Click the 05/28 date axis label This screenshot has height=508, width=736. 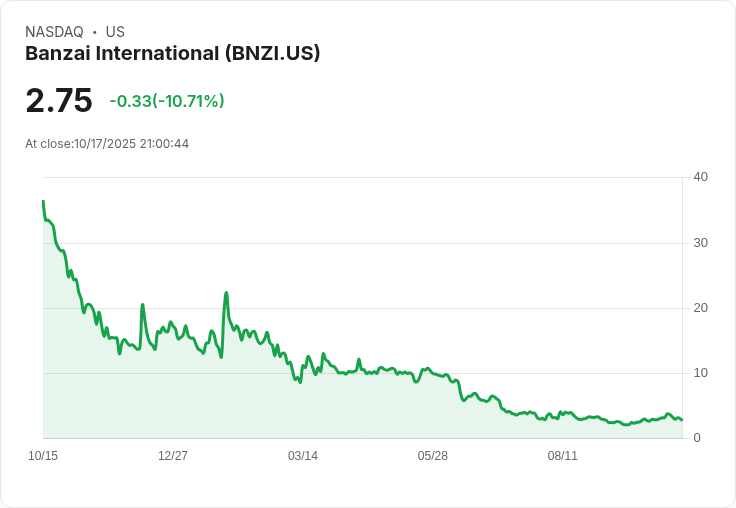(432, 455)
